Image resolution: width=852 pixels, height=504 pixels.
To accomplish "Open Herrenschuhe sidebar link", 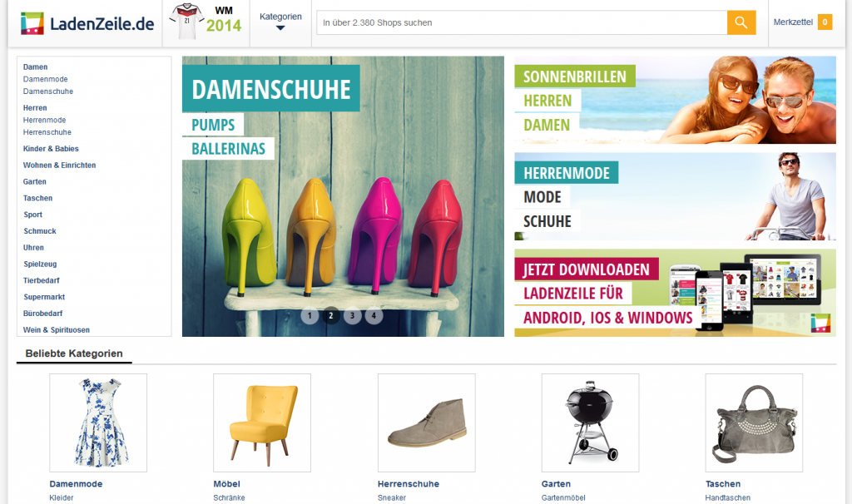I will point(47,132).
